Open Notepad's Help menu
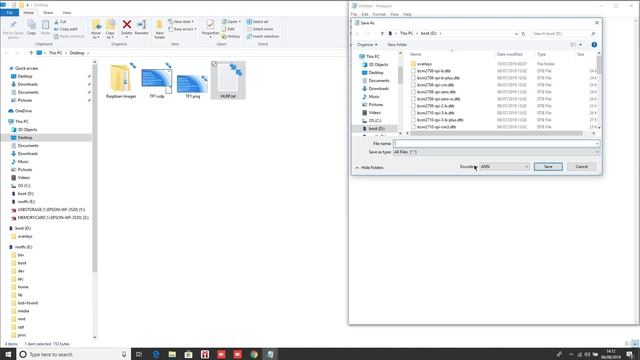Viewport: 640px width, 360px height. click(407, 14)
